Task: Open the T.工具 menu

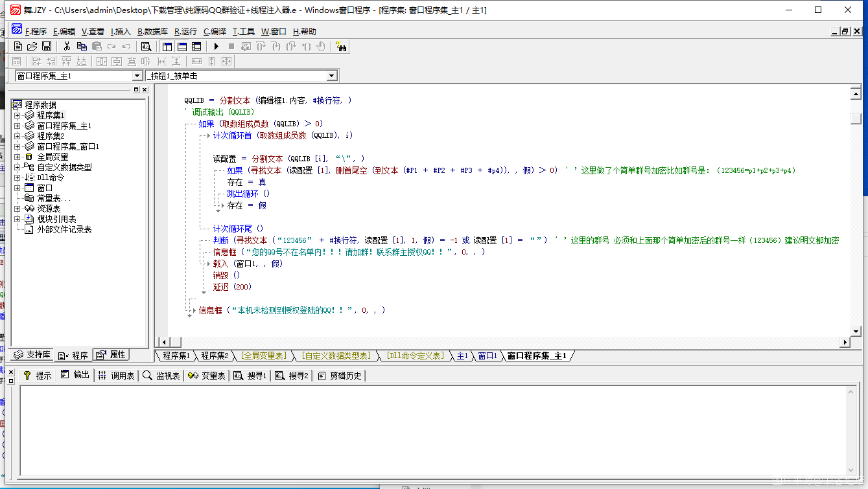Action: click(x=244, y=31)
